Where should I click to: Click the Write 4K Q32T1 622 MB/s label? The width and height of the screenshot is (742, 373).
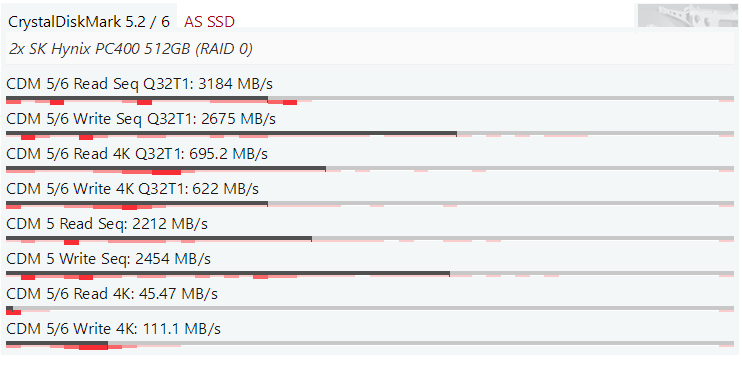[x=132, y=189]
